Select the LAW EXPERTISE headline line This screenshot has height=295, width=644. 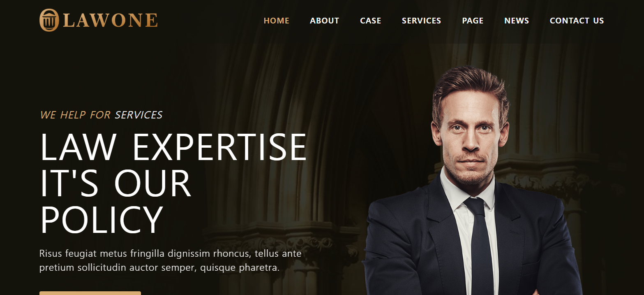coord(173,147)
